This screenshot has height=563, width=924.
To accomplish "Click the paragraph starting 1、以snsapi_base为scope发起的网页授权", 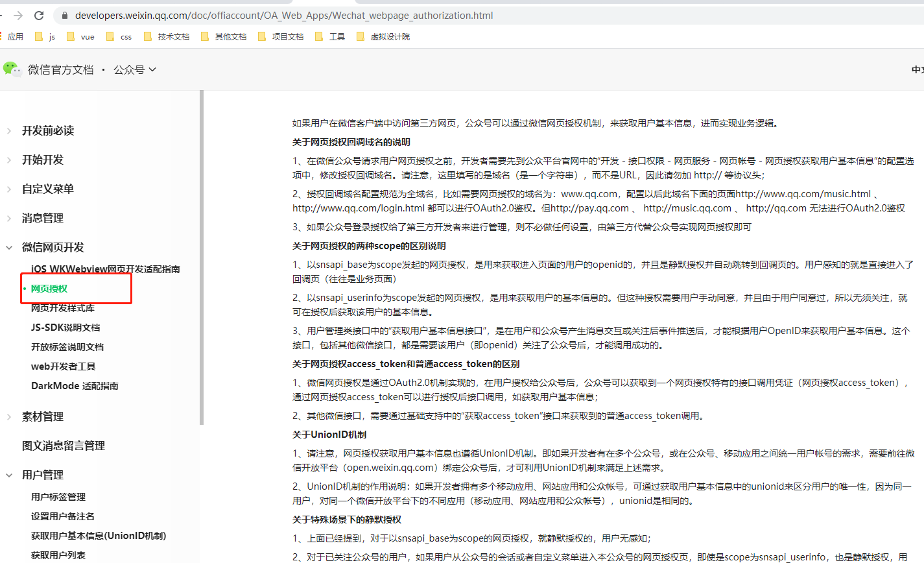I will click(x=603, y=272).
